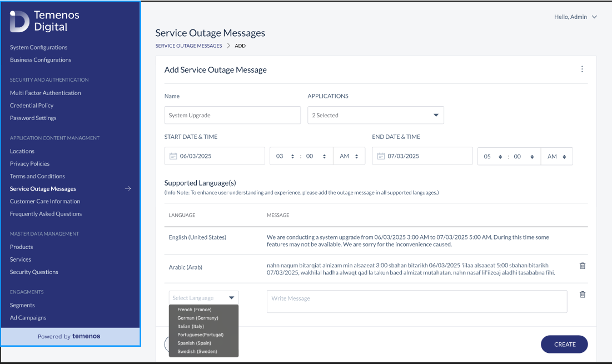Open the three-dot options menu
This screenshot has width=612, height=364.
tap(582, 69)
